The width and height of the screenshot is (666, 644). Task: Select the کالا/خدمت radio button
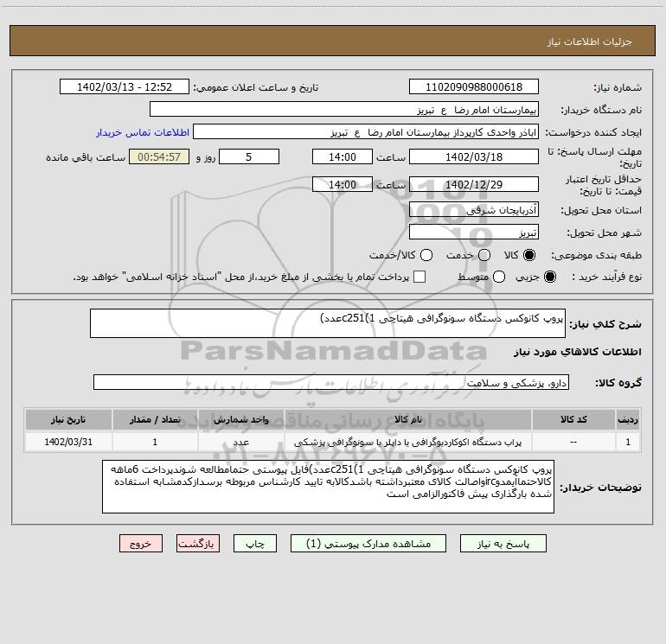(426, 255)
